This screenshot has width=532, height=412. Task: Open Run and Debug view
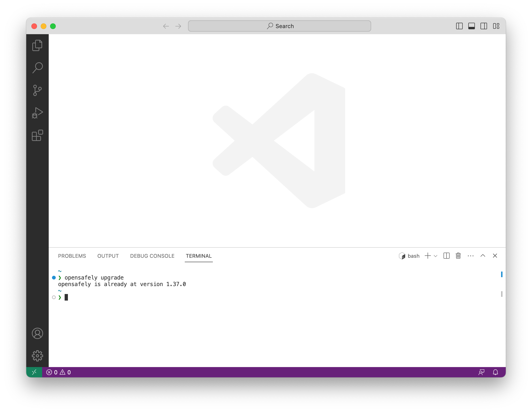[37, 113]
